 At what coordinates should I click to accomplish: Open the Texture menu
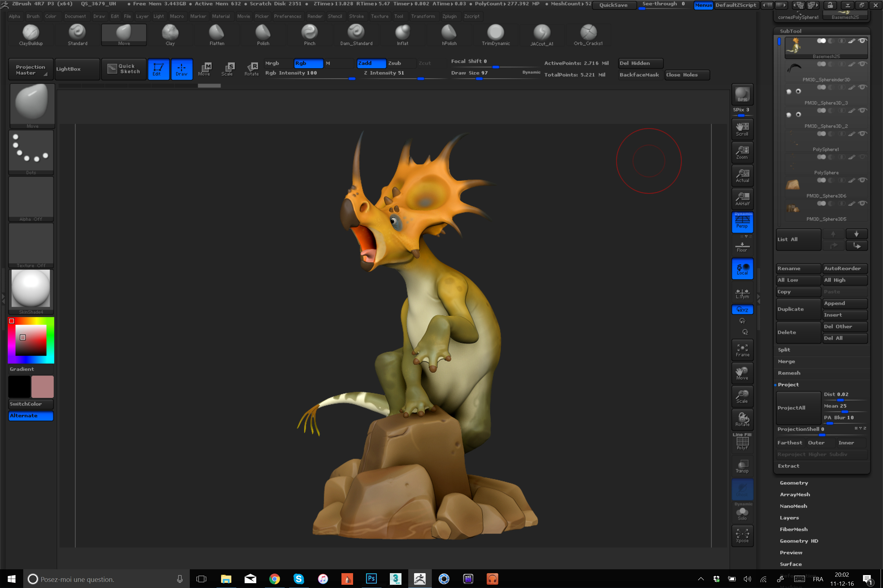click(380, 16)
